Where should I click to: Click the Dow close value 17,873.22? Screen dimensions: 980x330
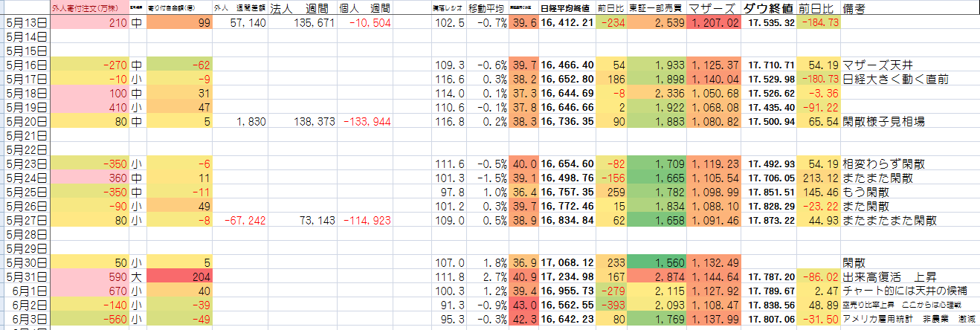click(770, 221)
